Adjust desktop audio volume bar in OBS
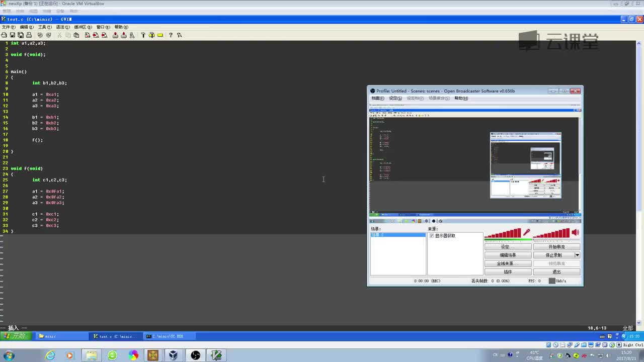The width and height of the screenshot is (644, 362). tap(551, 233)
